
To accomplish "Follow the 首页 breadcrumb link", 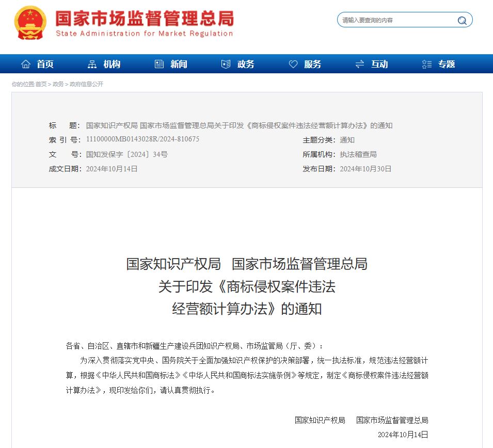I will (41, 84).
